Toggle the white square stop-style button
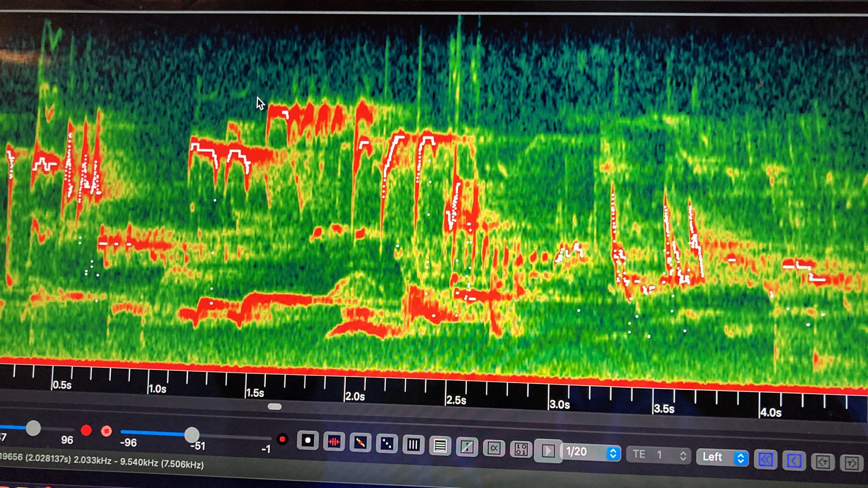The height and width of the screenshot is (488, 868). 308,441
